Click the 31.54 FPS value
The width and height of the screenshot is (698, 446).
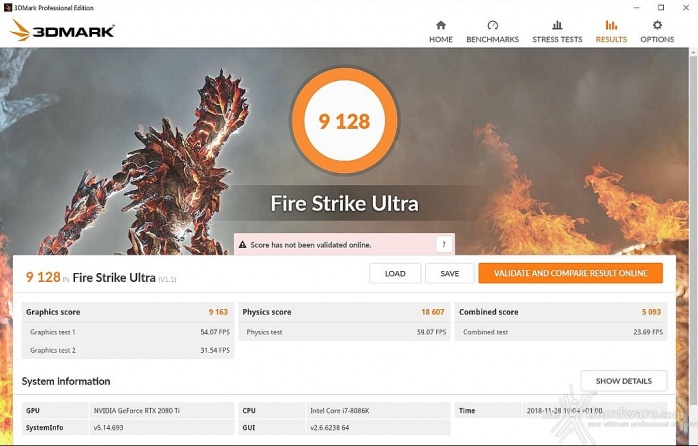(x=215, y=350)
